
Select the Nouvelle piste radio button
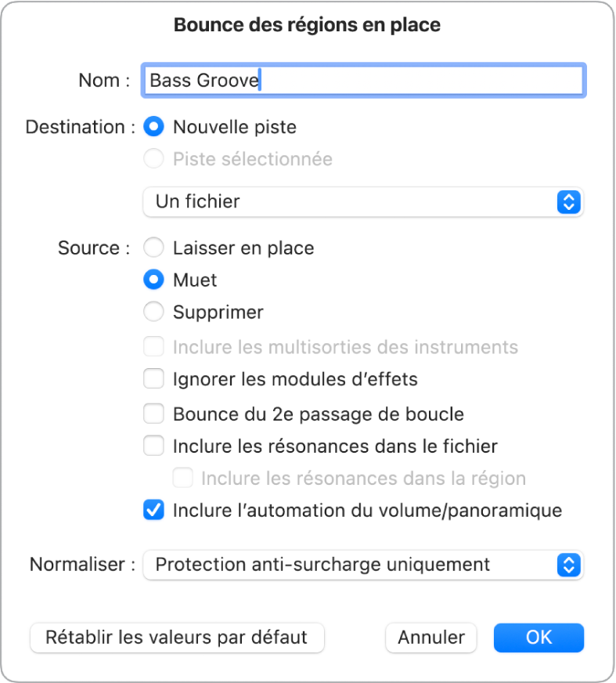pyautogui.click(x=153, y=127)
